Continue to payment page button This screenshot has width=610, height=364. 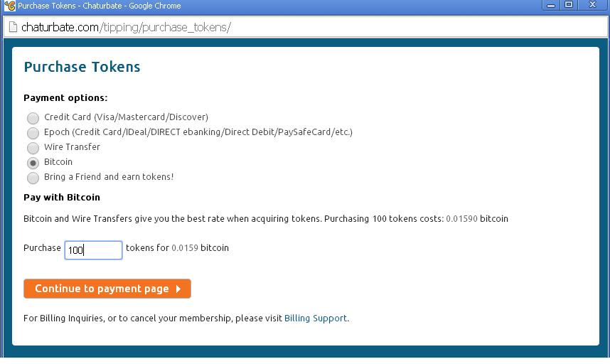coord(107,289)
